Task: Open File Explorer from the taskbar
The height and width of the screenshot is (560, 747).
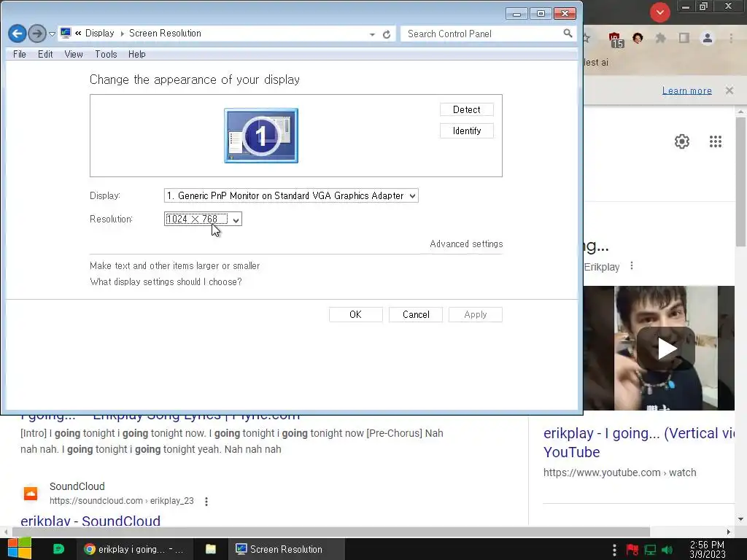Action: pyautogui.click(x=211, y=549)
